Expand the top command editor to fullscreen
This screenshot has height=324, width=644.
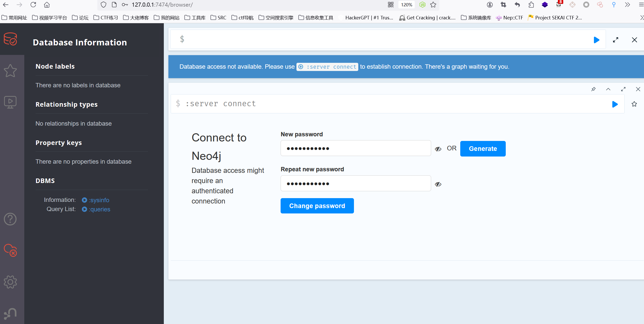(x=616, y=40)
